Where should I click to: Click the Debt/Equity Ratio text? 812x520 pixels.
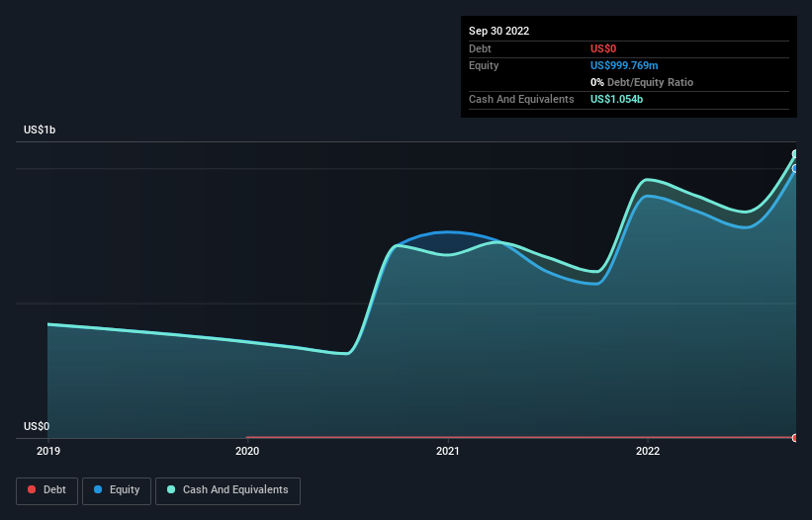[650, 82]
